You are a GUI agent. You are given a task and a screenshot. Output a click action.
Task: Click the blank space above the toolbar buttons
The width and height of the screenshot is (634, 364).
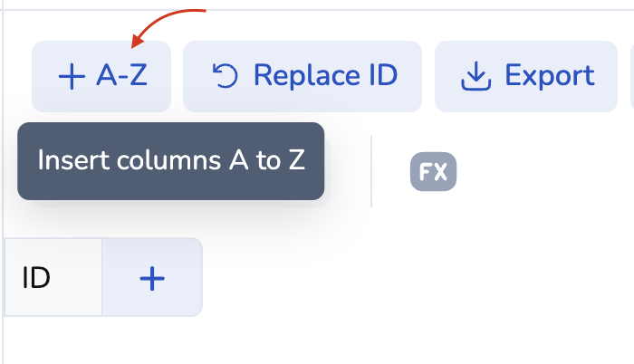(x=408, y=24)
